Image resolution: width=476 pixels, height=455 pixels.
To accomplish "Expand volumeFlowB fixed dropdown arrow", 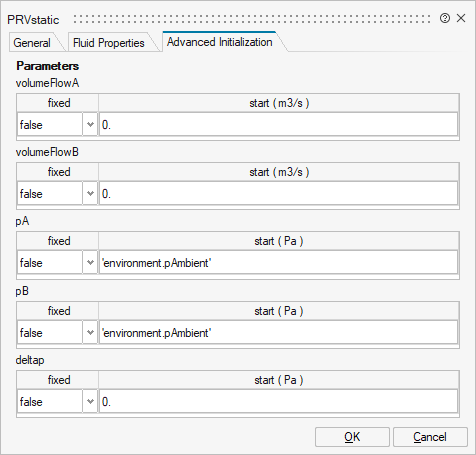I will [x=90, y=193].
